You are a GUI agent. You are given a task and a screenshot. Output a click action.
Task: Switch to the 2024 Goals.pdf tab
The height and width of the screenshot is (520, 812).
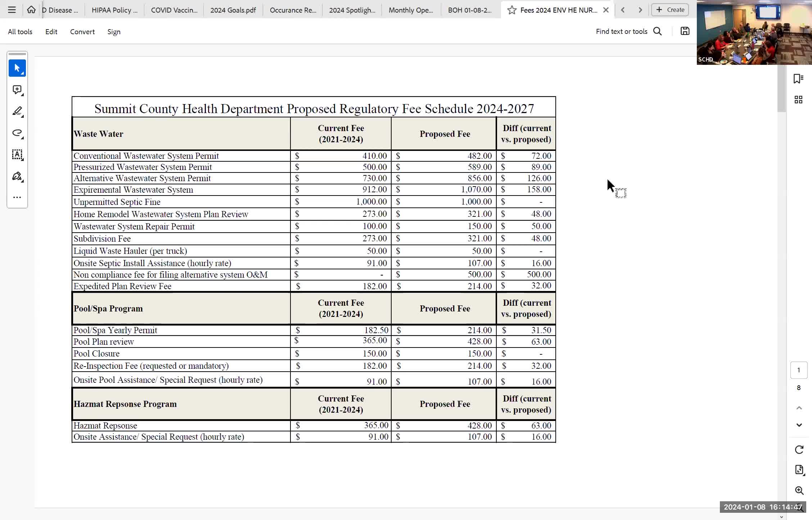tap(233, 10)
